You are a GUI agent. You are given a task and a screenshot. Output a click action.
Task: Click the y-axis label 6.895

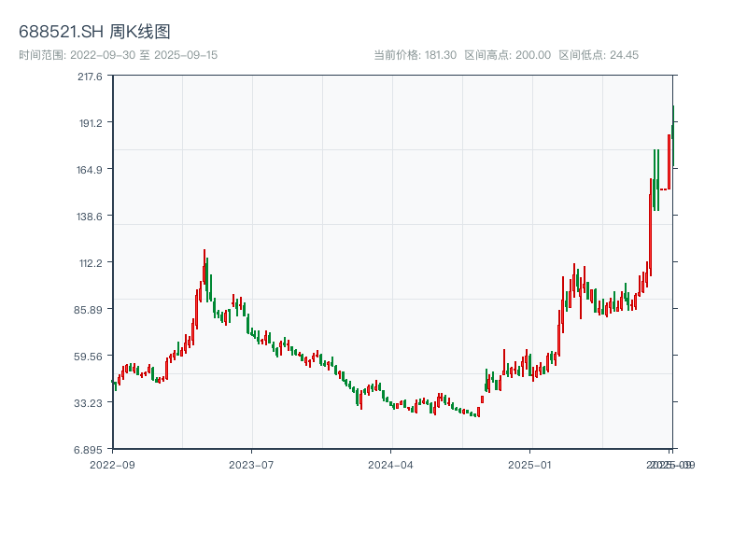[x=88, y=450]
